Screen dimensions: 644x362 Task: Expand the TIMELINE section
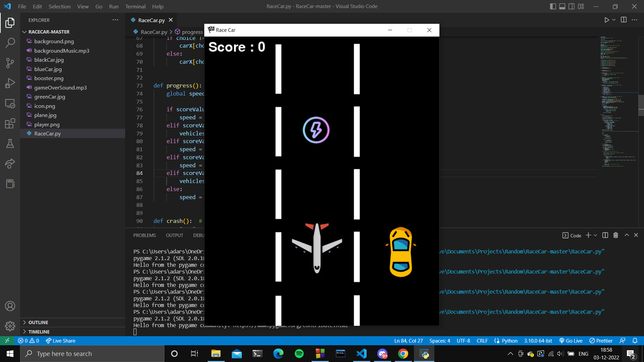click(39, 331)
